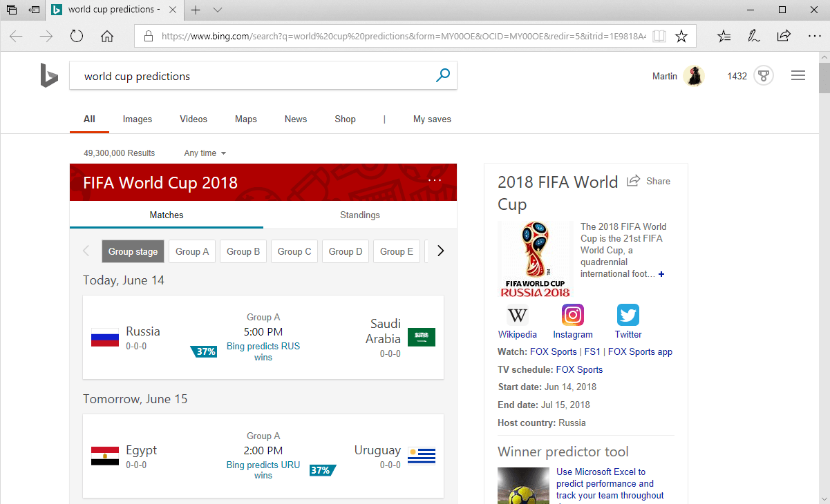Toggle Reading view icon in address bar

pyautogui.click(x=659, y=37)
